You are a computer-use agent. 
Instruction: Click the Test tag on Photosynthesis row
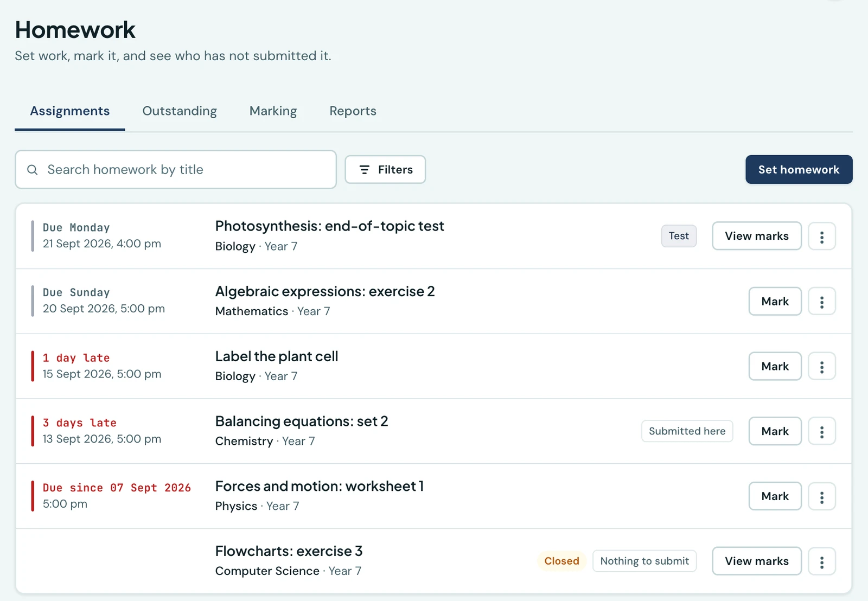coord(679,236)
